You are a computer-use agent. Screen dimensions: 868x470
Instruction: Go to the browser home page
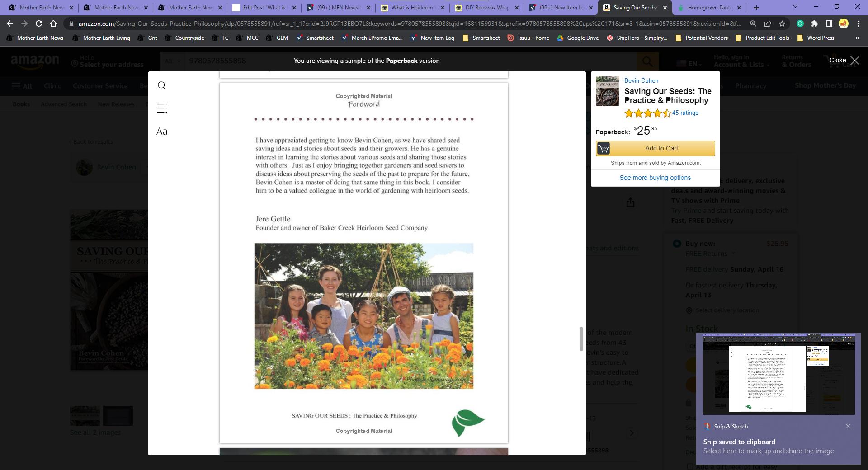(x=53, y=23)
